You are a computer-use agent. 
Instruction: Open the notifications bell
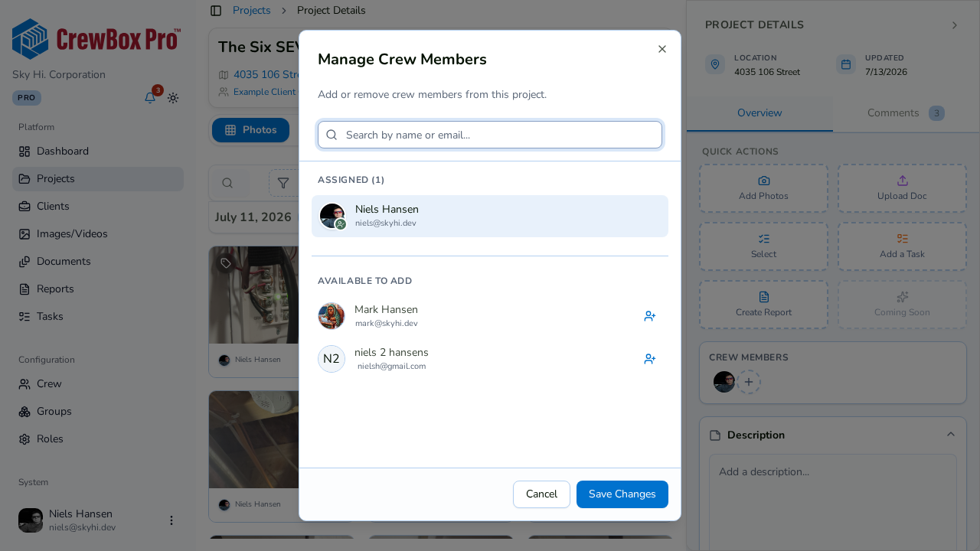(x=150, y=98)
